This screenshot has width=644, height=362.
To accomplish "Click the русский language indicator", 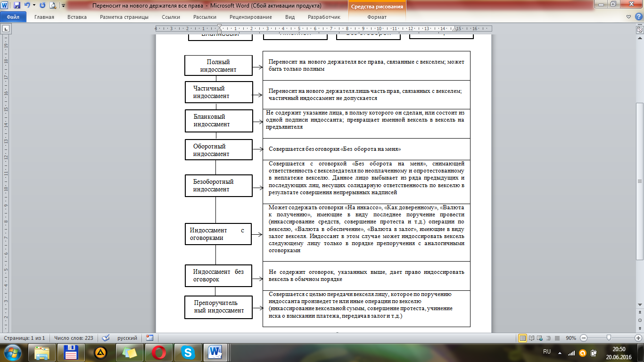I will click(x=127, y=338).
